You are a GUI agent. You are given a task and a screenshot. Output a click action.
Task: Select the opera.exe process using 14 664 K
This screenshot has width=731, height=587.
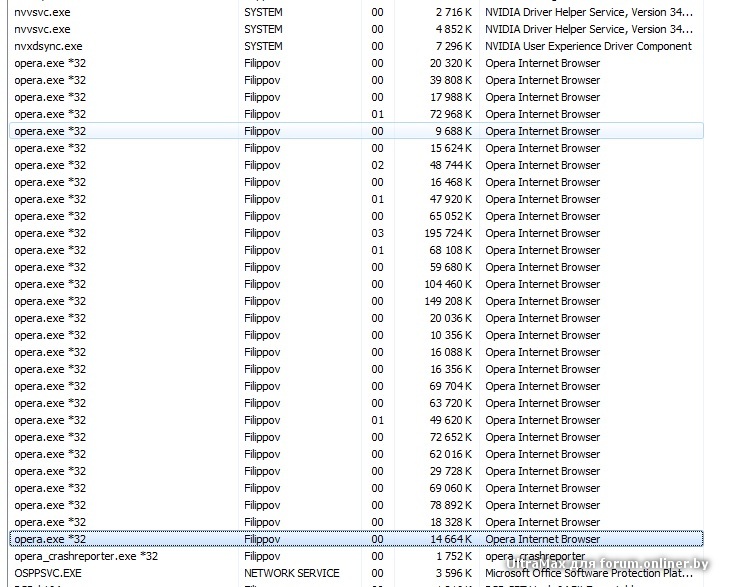coord(356,539)
